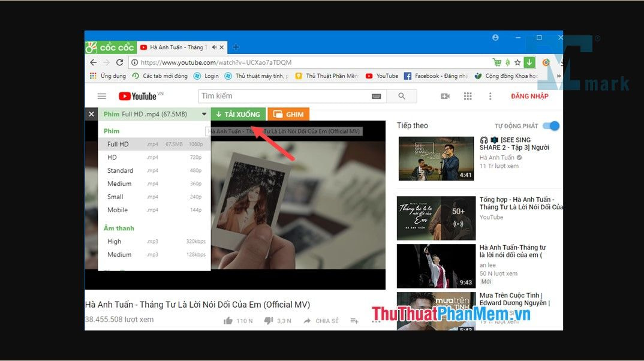Open the create video camera icon

point(445,96)
